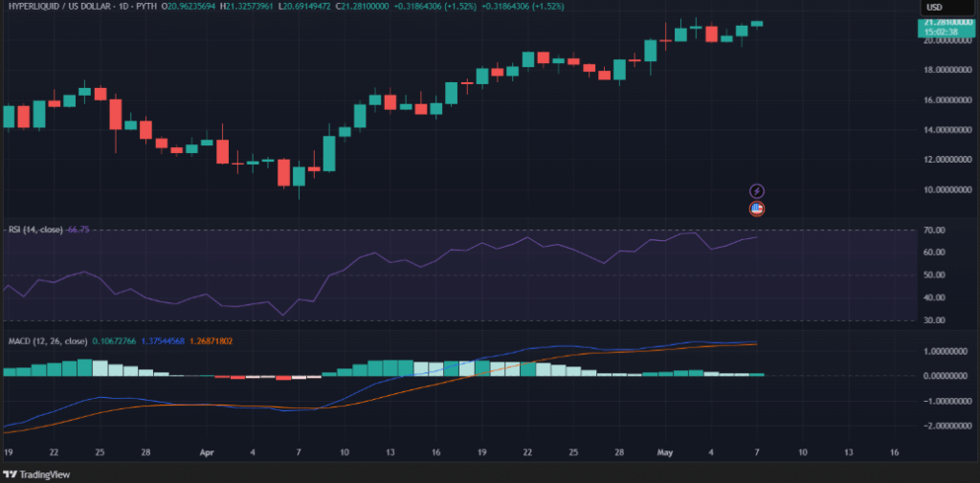This screenshot has height=483, width=980.
Task: Click the 20.00 price axis label
Action: click(x=948, y=40)
